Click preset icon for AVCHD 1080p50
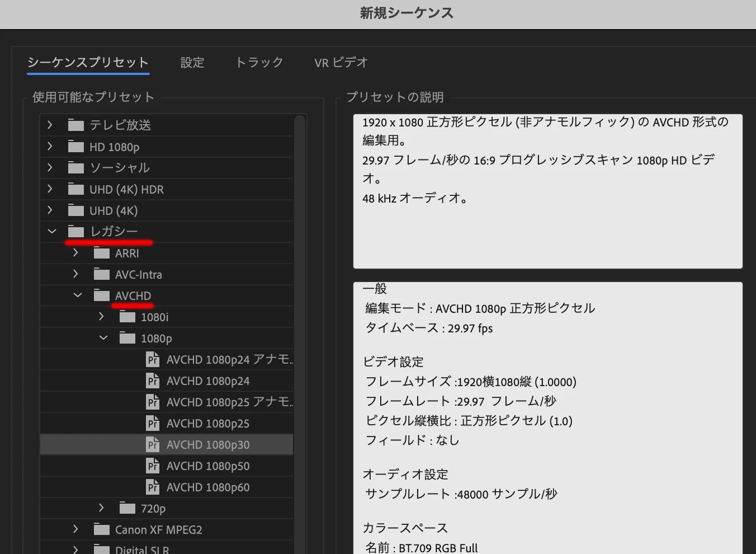The height and width of the screenshot is (554, 756). point(153,466)
